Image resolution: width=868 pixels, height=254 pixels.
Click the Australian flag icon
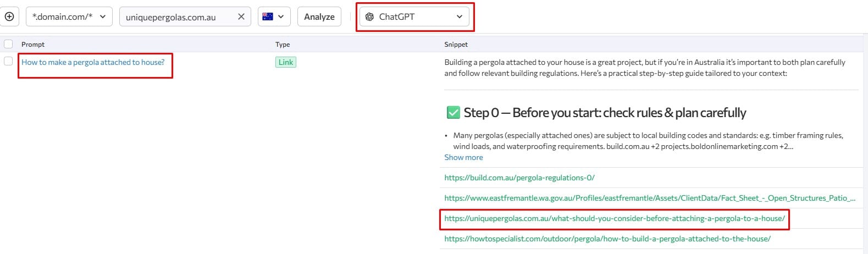[268, 16]
